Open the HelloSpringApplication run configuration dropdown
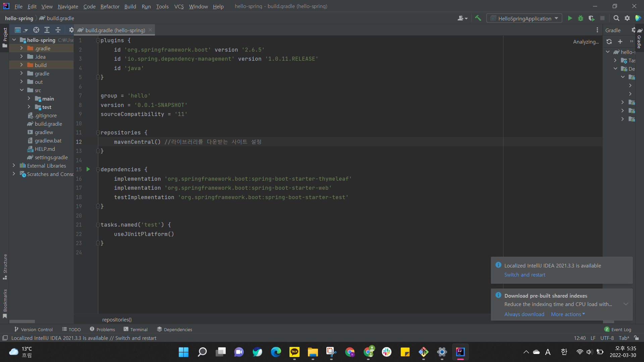644x362 pixels. click(x=524, y=18)
